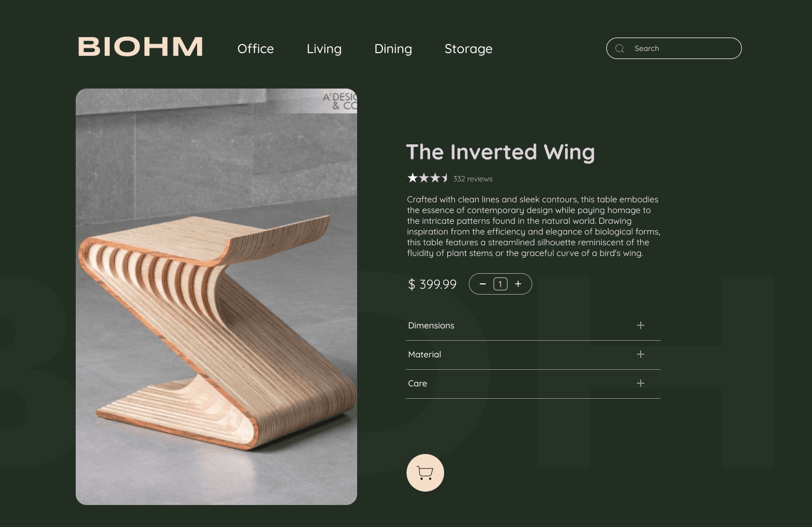Increase quantity with the plus button
The image size is (812, 527).
pos(518,284)
